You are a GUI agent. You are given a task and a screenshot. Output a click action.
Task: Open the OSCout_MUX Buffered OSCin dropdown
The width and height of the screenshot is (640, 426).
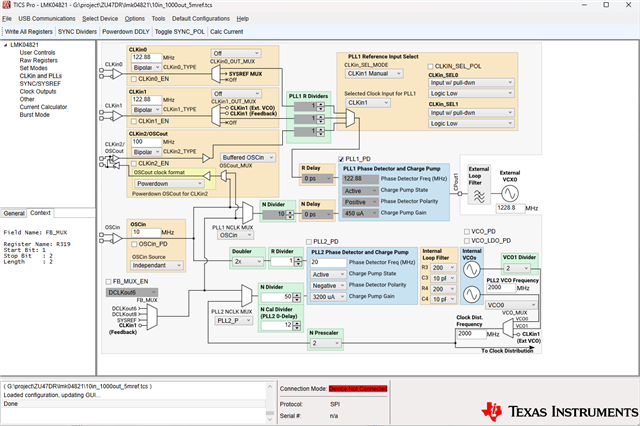[247, 158]
